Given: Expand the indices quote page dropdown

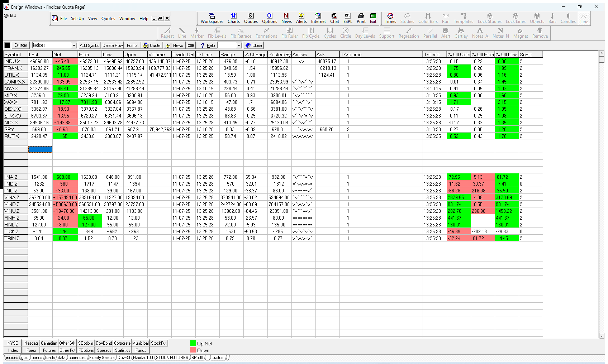Looking at the screenshot, I should click(74, 45).
